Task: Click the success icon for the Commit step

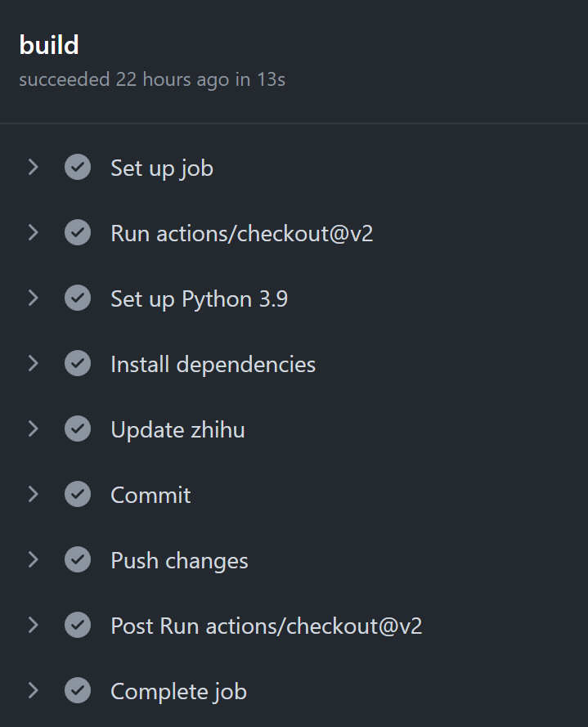Action: pos(78,495)
